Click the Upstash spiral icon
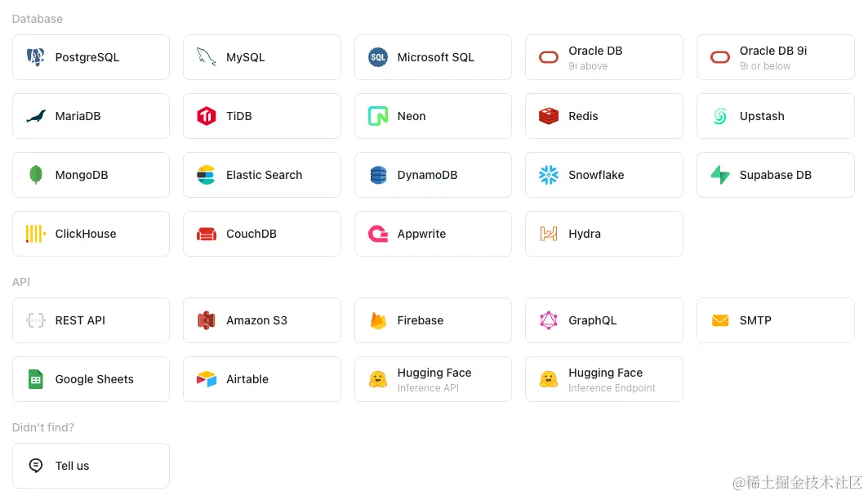Image resolution: width=868 pixels, height=496 pixels. (x=720, y=116)
